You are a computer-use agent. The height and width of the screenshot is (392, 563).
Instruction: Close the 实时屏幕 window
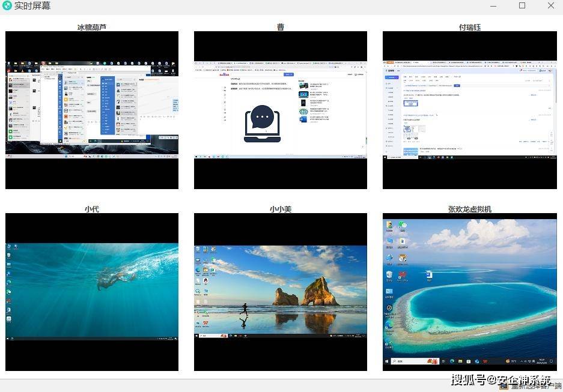pos(551,5)
